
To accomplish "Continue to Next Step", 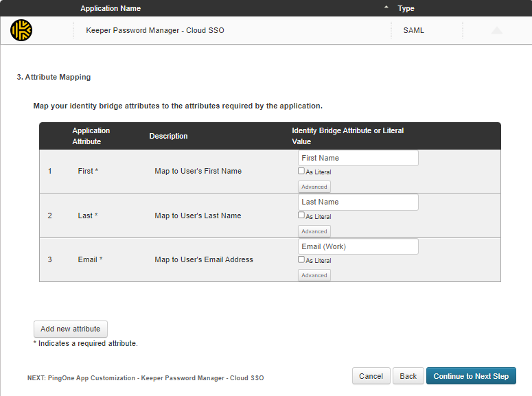I will (x=471, y=376).
